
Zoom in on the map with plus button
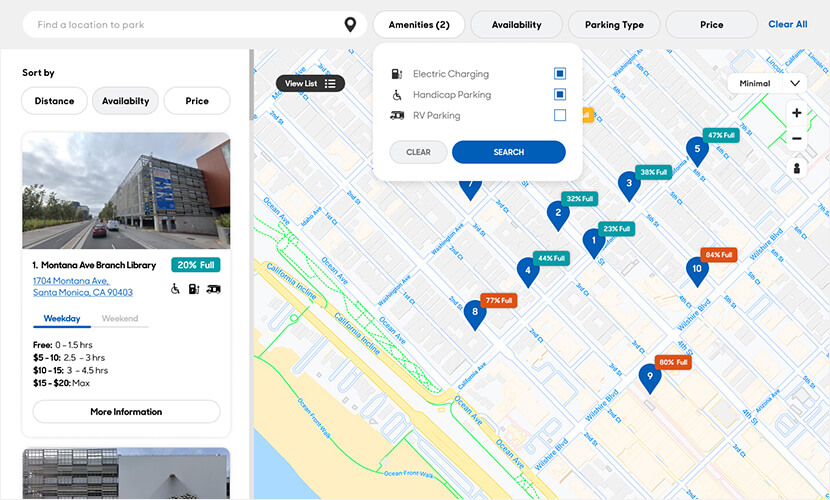[x=796, y=114]
